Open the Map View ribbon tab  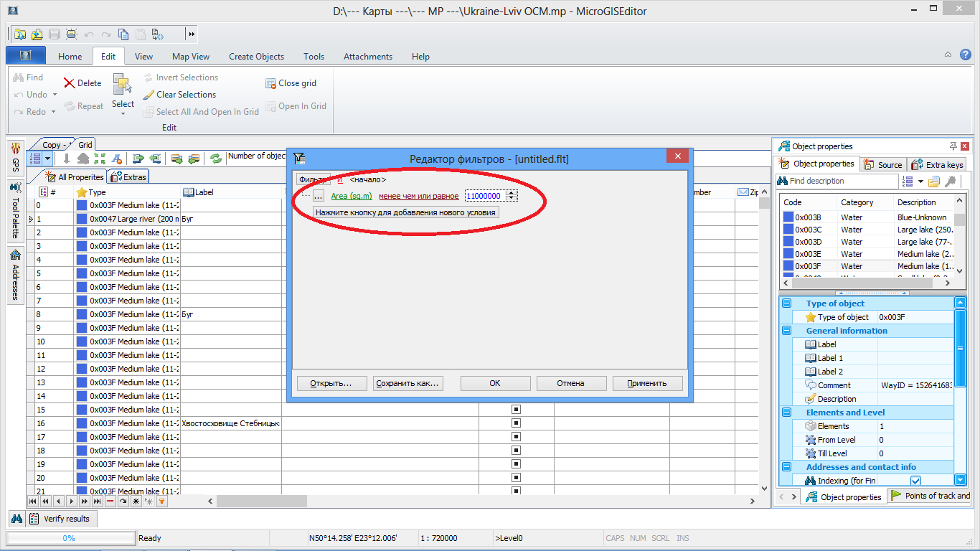tap(191, 57)
